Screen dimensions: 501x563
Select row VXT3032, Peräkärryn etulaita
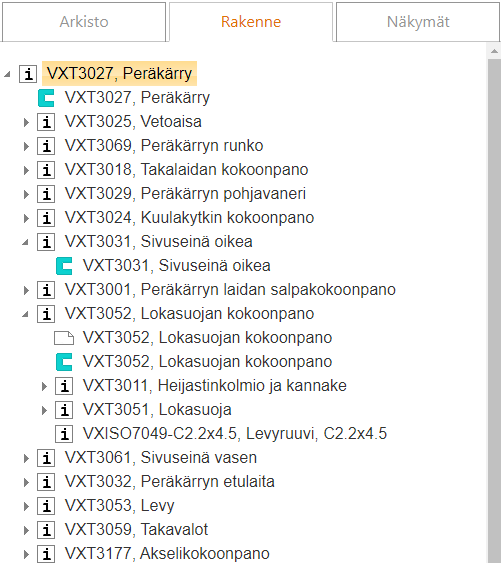click(x=170, y=482)
